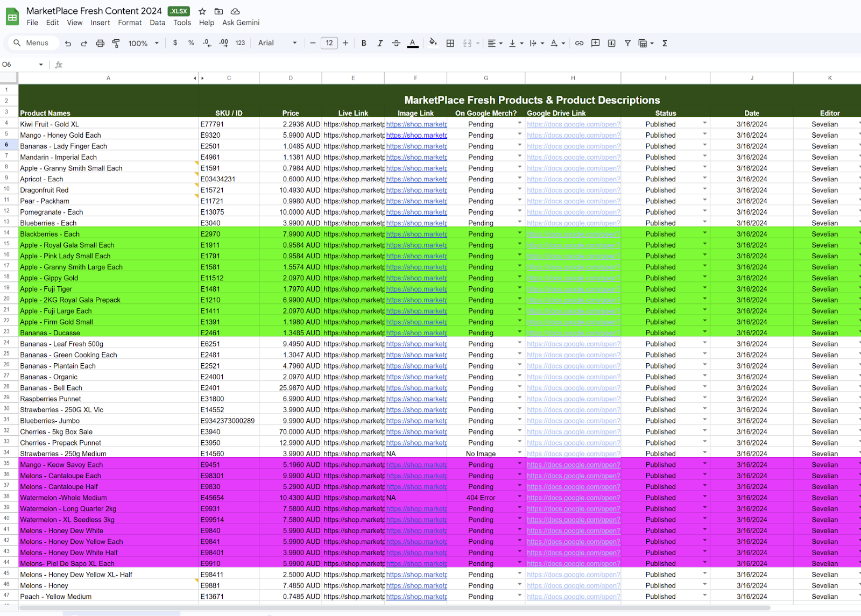Screen dimensions: 861x616
Task: Open the Ask Gemini menu
Action: click(241, 23)
